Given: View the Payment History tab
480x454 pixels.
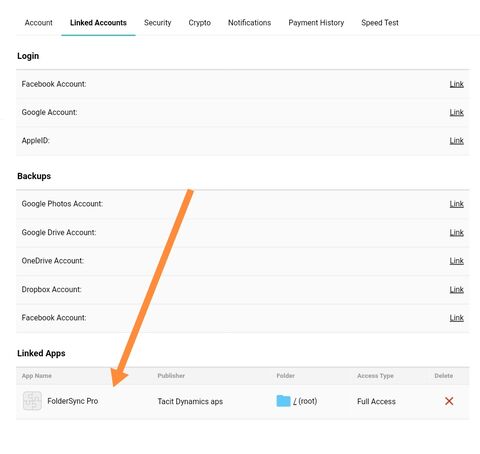Looking at the screenshot, I should [316, 23].
